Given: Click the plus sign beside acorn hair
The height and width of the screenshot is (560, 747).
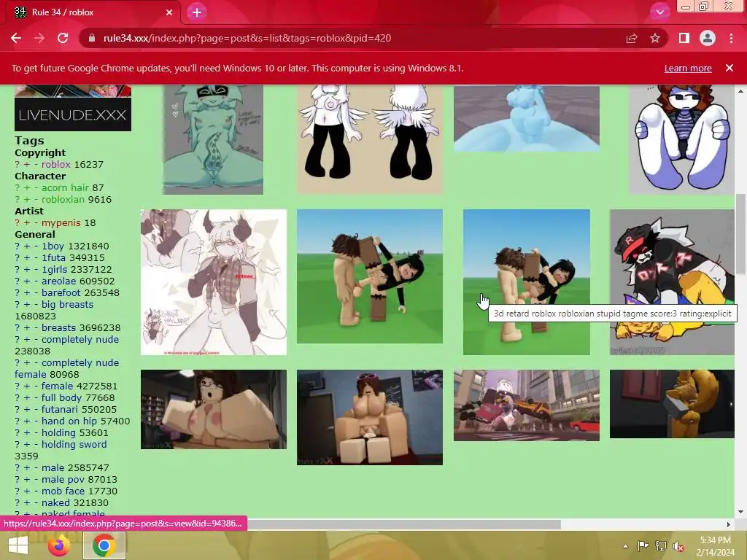Looking at the screenshot, I should [27, 187].
